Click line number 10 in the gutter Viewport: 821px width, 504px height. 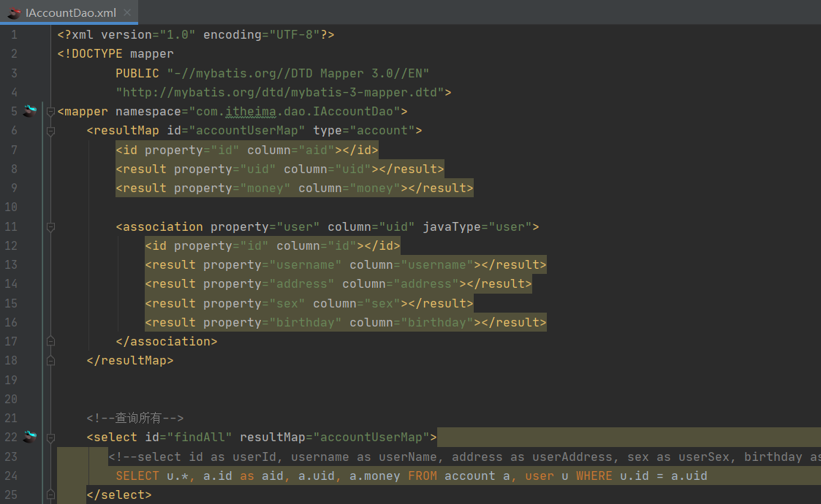[x=11, y=207]
